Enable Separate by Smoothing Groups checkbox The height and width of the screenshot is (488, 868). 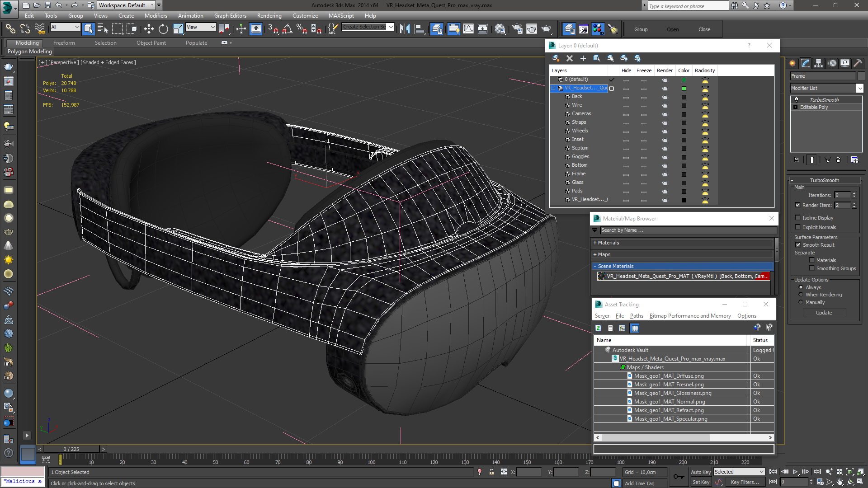(811, 268)
